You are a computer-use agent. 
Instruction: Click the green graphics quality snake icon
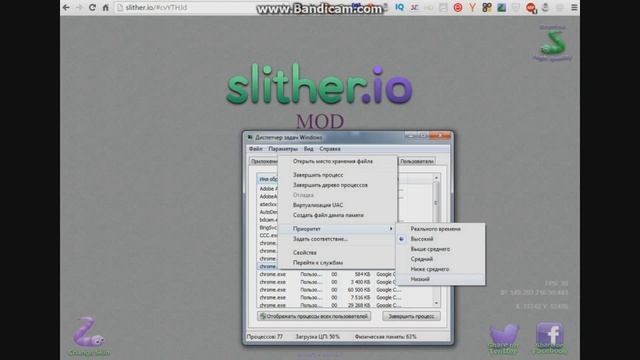tap(553, 43)
